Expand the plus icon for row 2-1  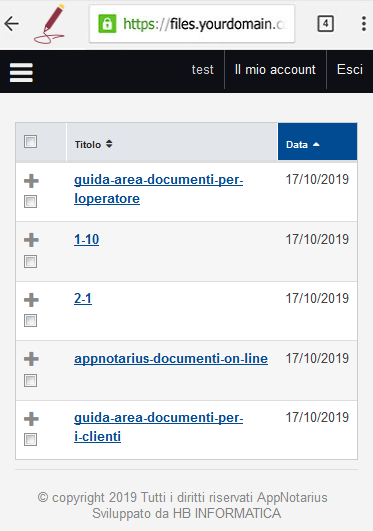coord(31,300)
